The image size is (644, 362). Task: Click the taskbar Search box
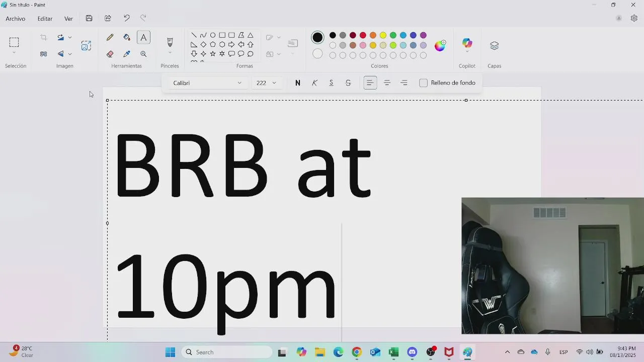pyautogui.click(x=226, y=352)
